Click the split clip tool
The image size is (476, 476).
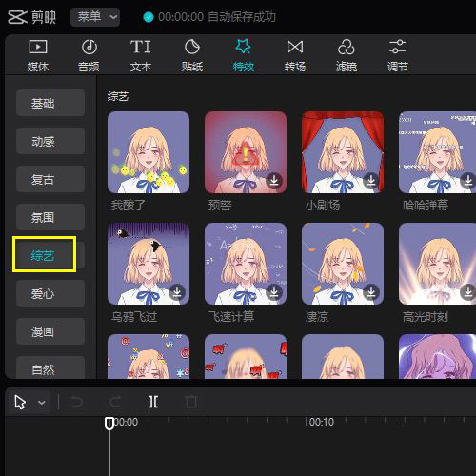[153, 402]
